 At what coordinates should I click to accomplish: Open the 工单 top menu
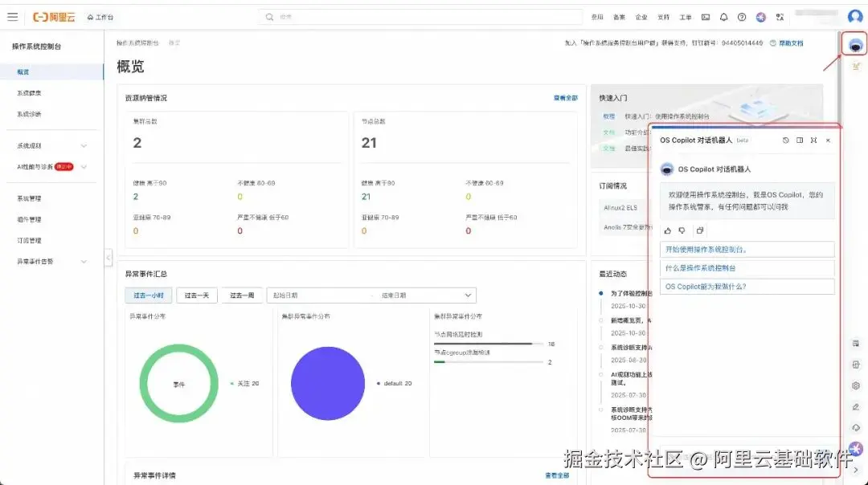(686, 17)
